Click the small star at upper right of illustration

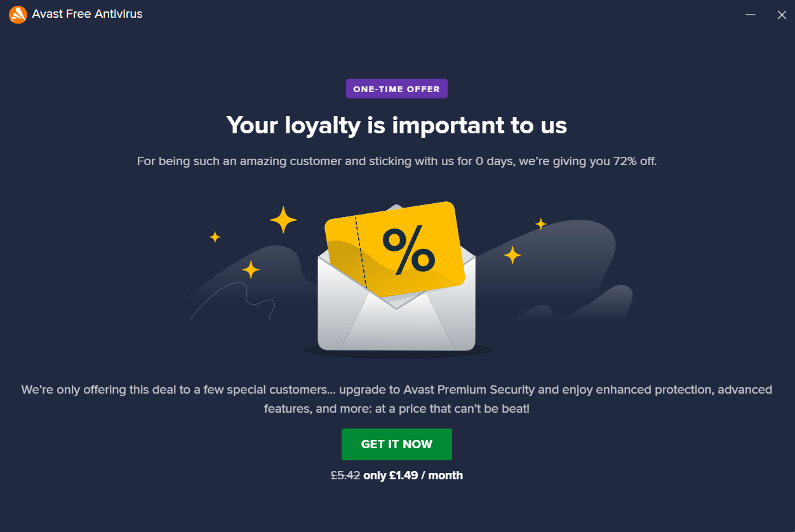[541, 223]
